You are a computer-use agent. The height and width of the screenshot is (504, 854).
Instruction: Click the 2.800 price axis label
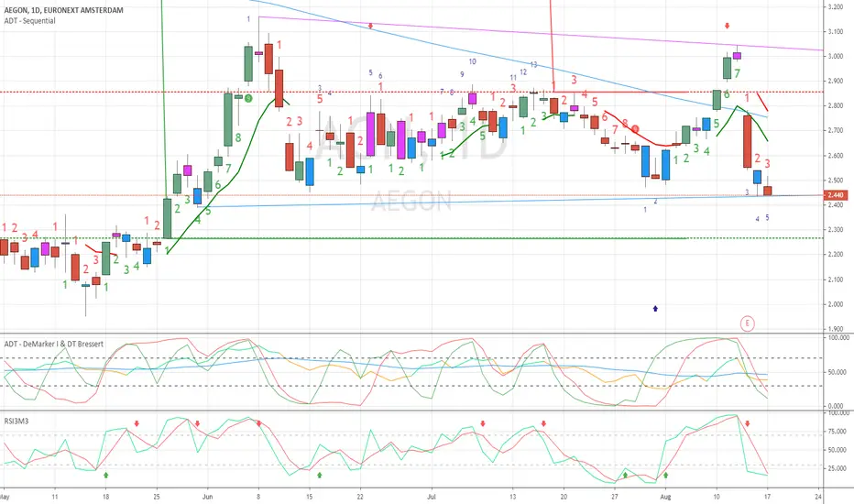[x=836, y=105]
